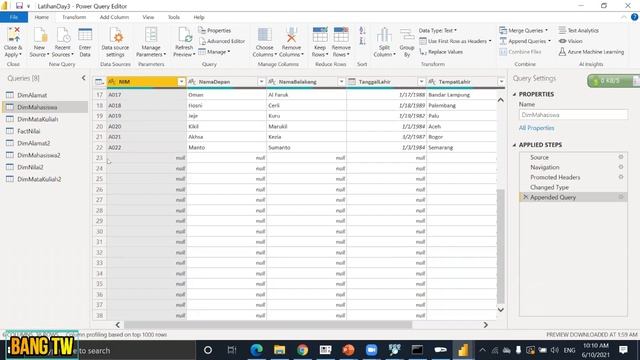This screenshot has height=360, width=640.
Task: Open NamaBelakang column filter dropdown
Action: [x=341, y=82]
